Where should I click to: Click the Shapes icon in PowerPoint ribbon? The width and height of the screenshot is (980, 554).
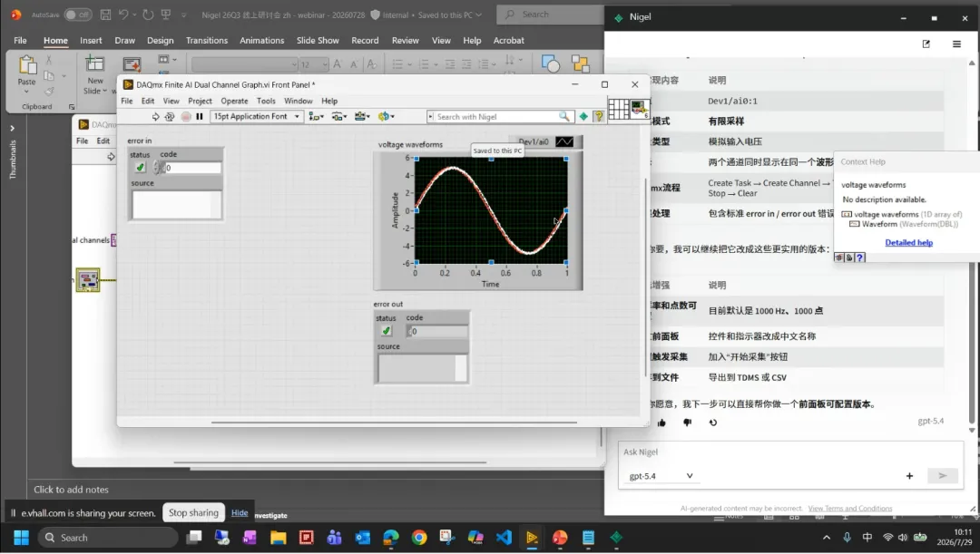tap(550, 63)
